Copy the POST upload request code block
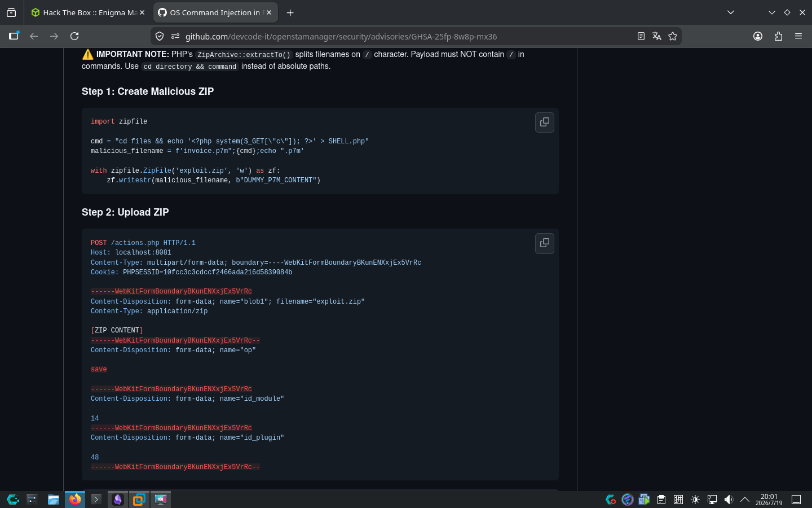The width and height of the screenshot is (812, 508). coord(544,243)
